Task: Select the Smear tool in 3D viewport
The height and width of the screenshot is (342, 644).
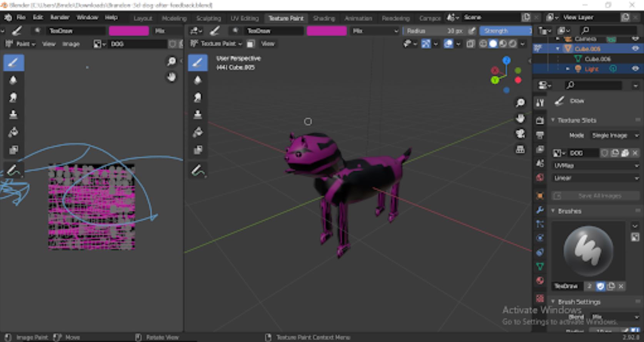Action: coord(198,97)
